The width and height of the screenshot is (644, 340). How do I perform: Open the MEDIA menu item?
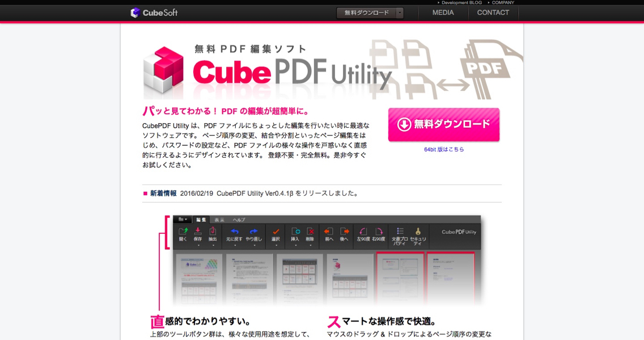[443, 12]
